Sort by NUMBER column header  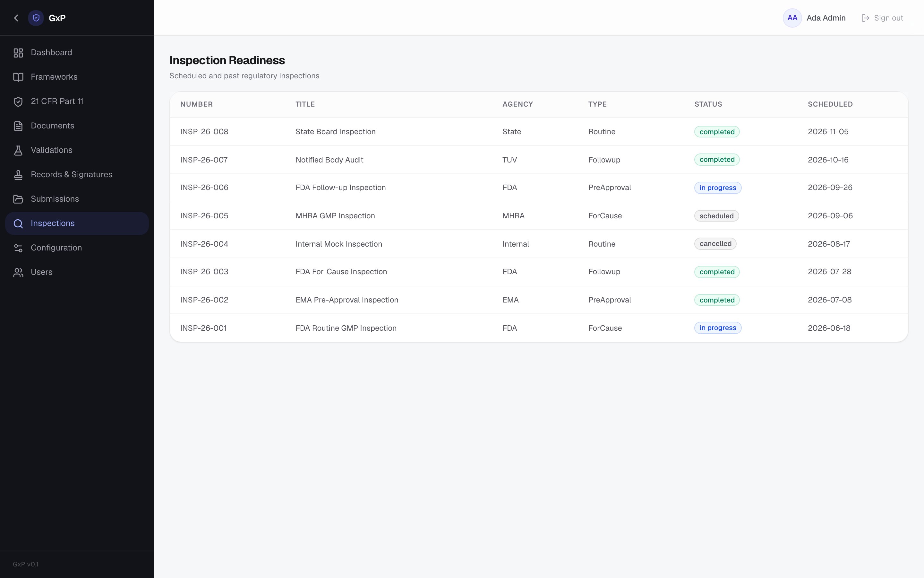pos(196,104)
